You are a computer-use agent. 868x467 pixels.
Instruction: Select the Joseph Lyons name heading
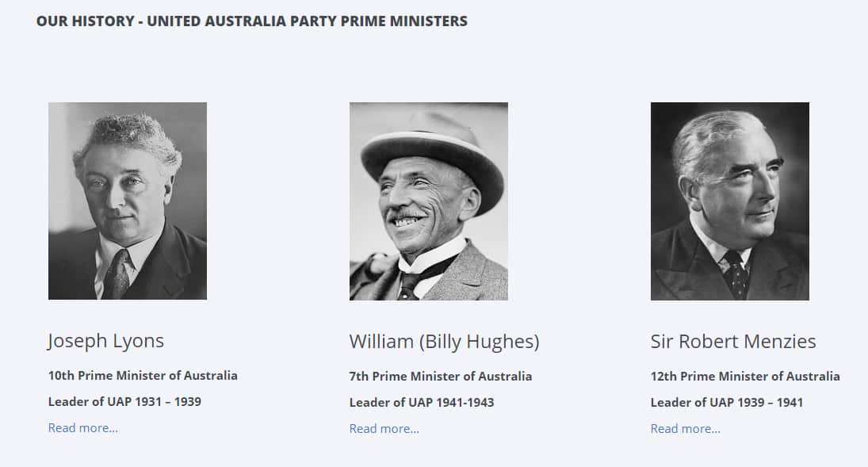(105, 340)
